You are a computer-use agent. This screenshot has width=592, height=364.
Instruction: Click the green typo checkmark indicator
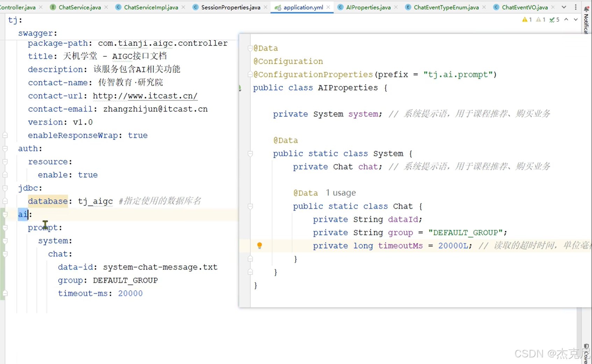pyautogui.click(x=554, y=20)
